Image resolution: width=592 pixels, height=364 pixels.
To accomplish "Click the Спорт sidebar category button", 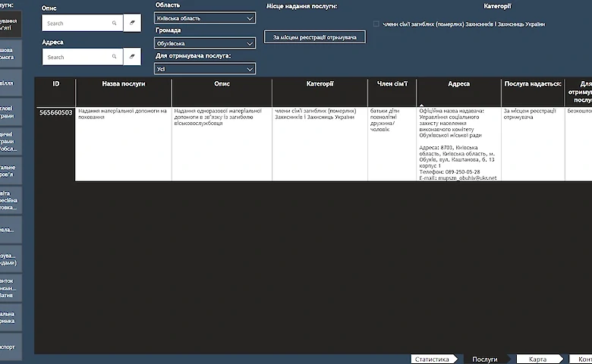I will [11, 347].
